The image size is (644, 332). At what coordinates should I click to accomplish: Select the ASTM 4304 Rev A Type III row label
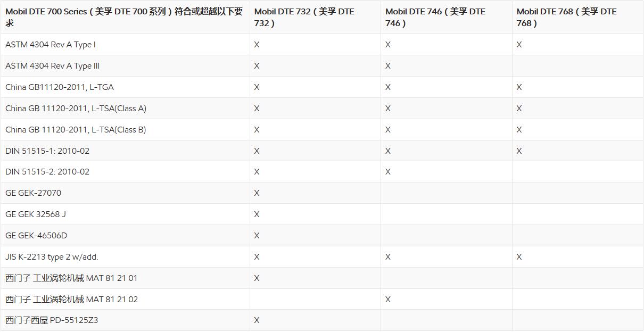tap(52, 66)
